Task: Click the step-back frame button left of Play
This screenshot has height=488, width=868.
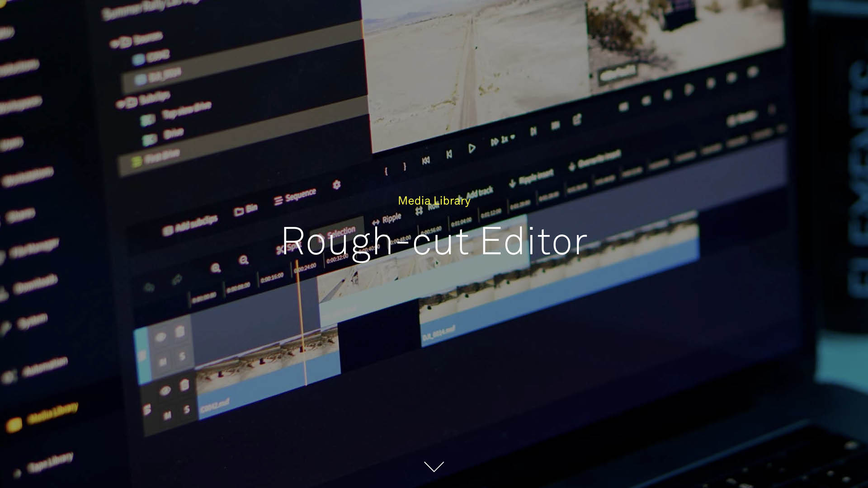Action: [x=449, y=155]
